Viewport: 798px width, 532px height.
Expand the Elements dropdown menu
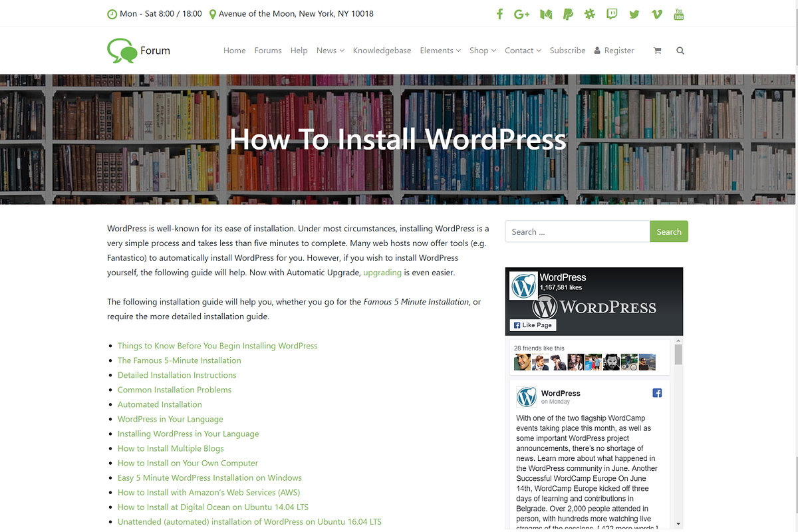[440, 51]
